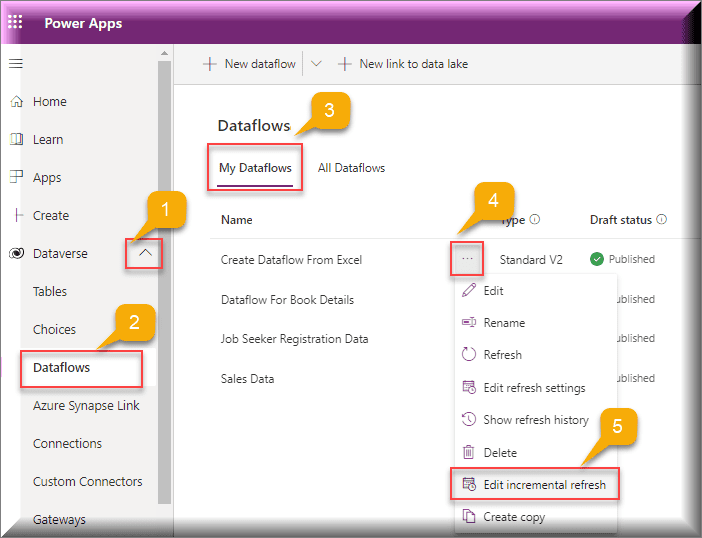The width and height of the screenshot is (702, 538).
Task: Click the Learn book icon
Action: pyautogui.click(x=17, y=139)
